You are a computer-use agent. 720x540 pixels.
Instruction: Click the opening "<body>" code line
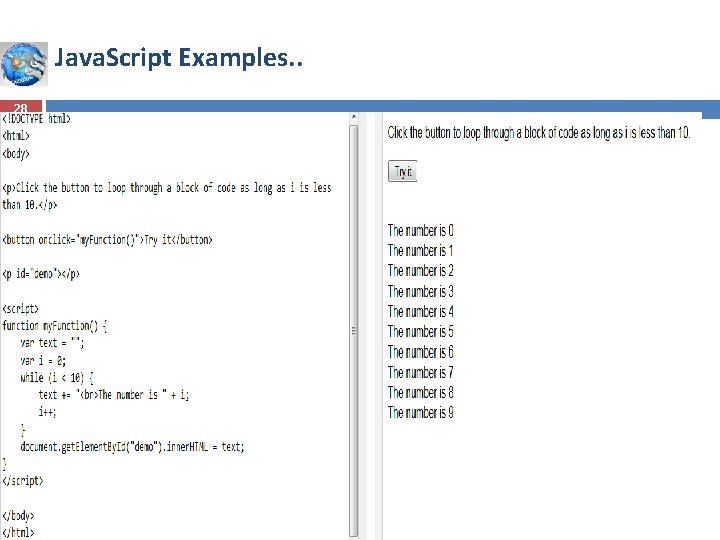[x=16, y=153]
